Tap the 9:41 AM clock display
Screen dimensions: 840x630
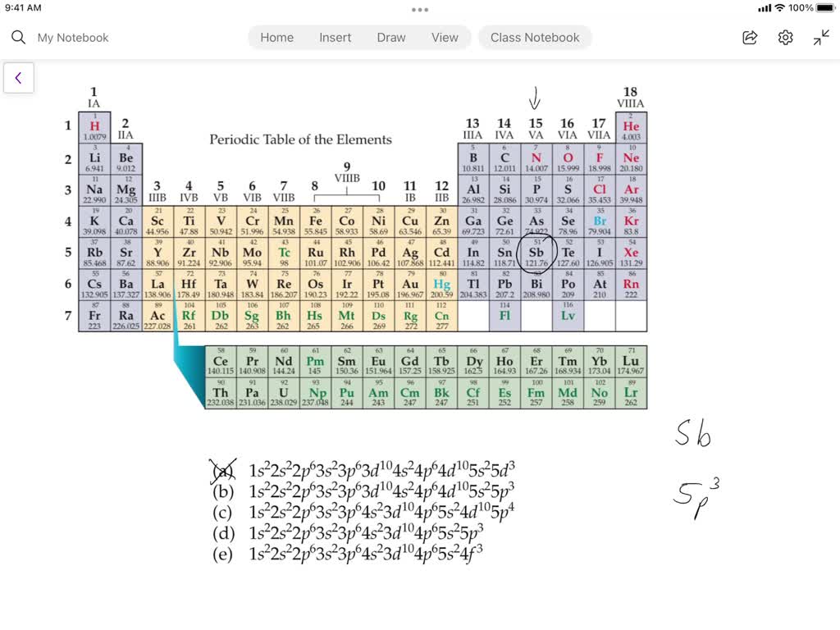click(25, 9)
